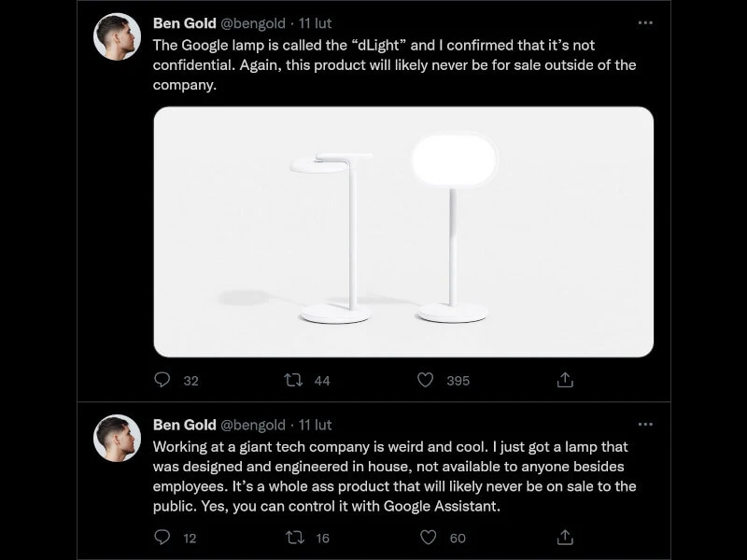Open the 11 lut timestamp of second tweet
747x560 pixels.
click(315, 425)
